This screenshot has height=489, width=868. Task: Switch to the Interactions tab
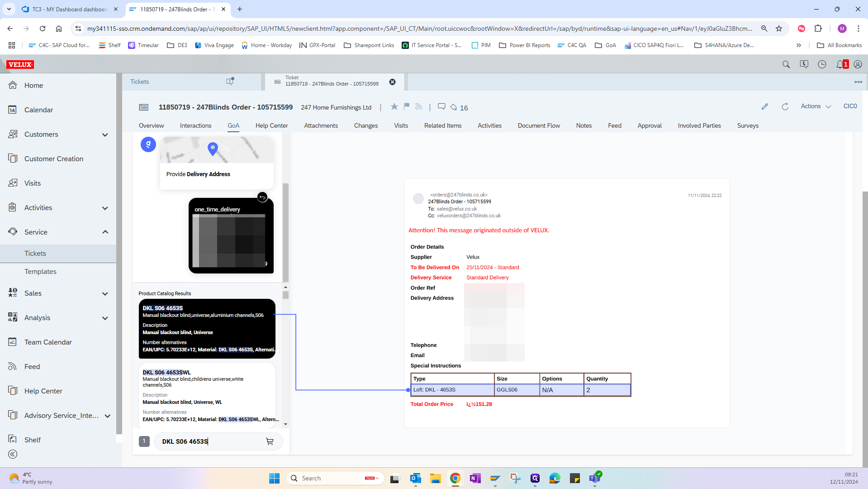pos(195,125)
